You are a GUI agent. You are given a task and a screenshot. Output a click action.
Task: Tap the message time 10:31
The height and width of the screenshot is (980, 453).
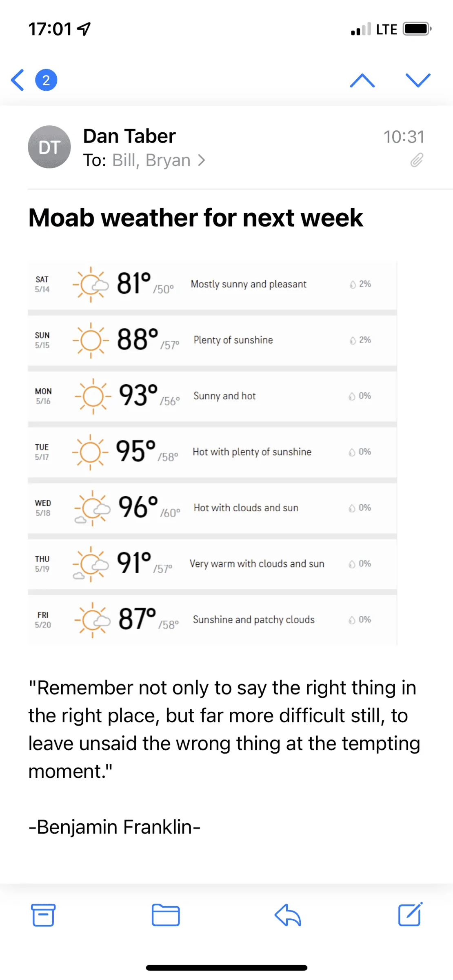point(404,137)
